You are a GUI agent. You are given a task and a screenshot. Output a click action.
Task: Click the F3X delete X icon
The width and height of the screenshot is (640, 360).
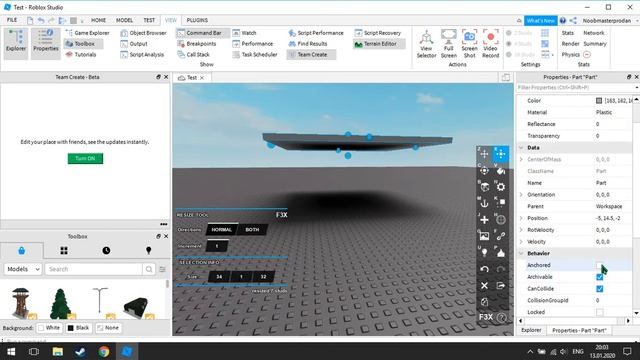[x=484, y=286]
